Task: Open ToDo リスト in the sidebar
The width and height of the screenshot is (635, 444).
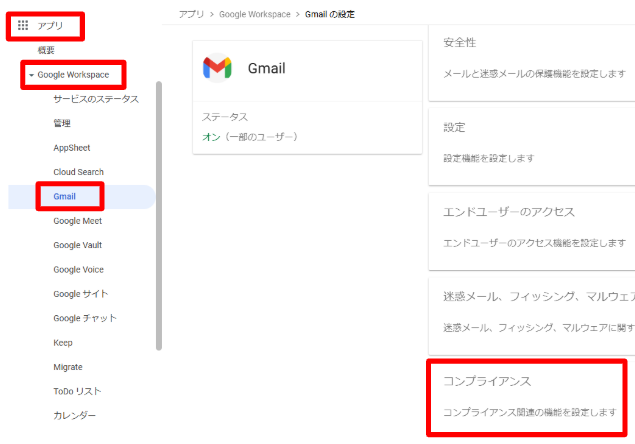Action: click(77, 391)
